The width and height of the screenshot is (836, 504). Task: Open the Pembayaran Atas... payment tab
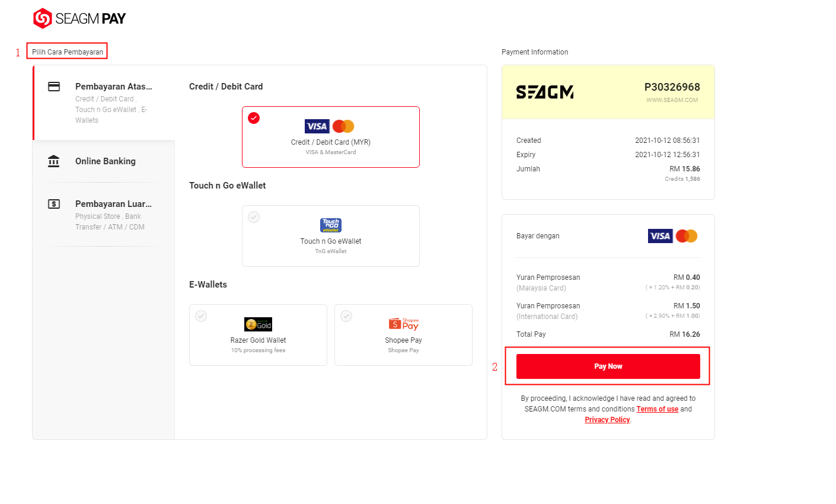point(104,103)
